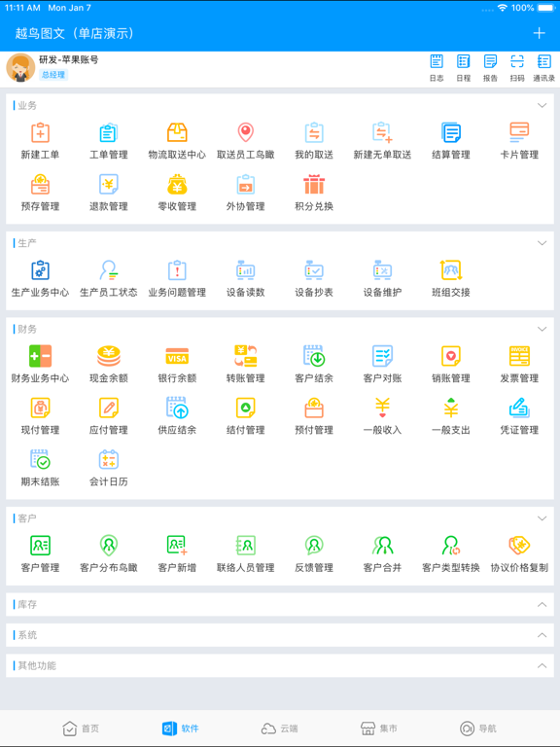Open 物流取送中心 icon

coord(177,133)
